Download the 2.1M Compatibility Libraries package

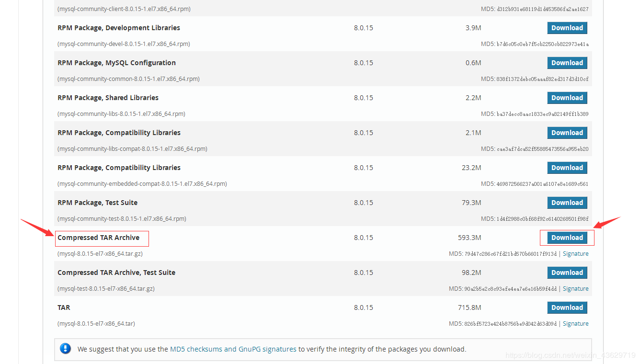click(x=567, y=133)
